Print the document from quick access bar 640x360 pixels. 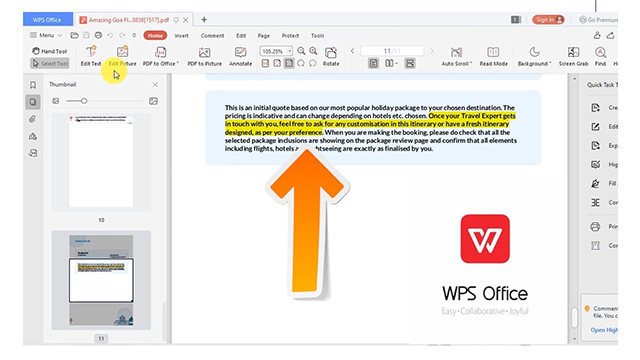[x=98, y=36]
